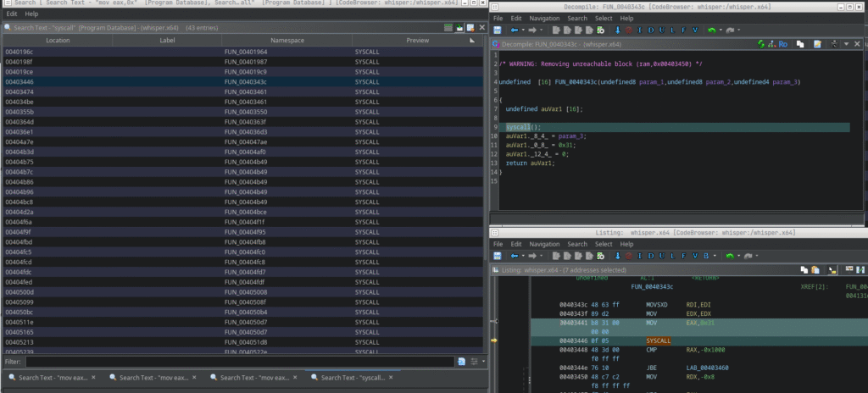Sort results by the Location column header
The image size is (868, 393).
coord(58,40)
